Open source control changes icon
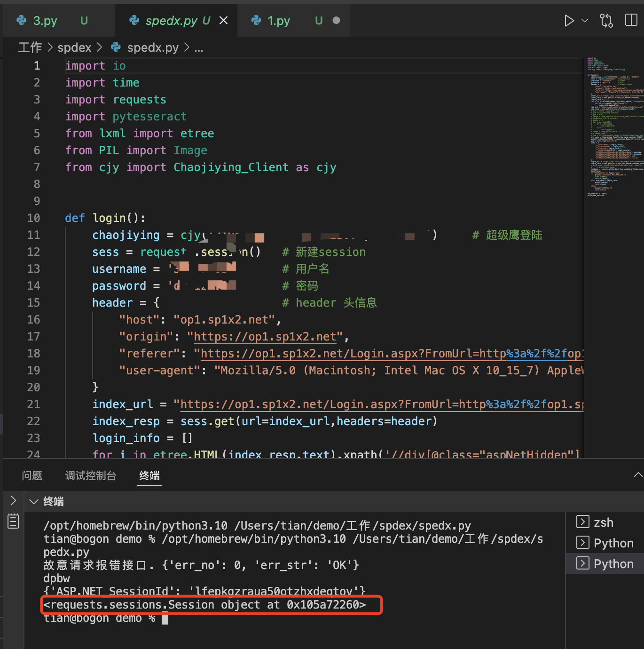This screenshot has height=649, width=644. point(606,21)
